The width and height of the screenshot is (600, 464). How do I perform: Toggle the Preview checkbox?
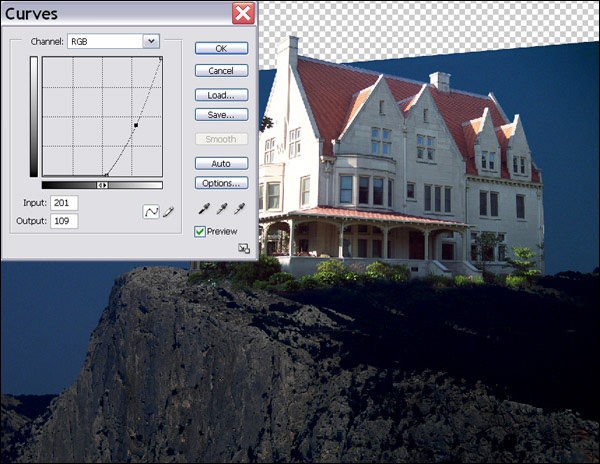click(x=200, y=231)
